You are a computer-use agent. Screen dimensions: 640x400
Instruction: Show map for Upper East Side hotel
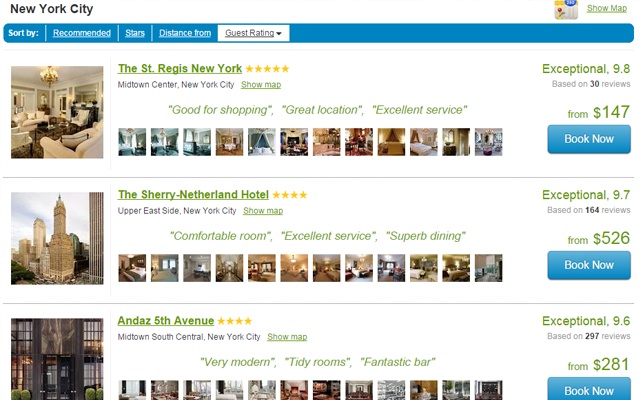click(x=263, y=211)
